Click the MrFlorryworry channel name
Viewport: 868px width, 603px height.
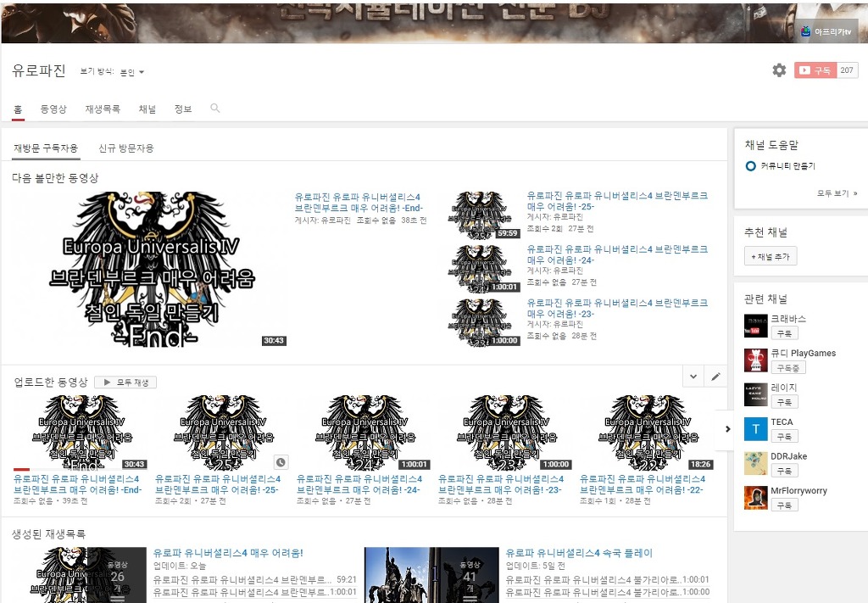(x=798, y=490)
